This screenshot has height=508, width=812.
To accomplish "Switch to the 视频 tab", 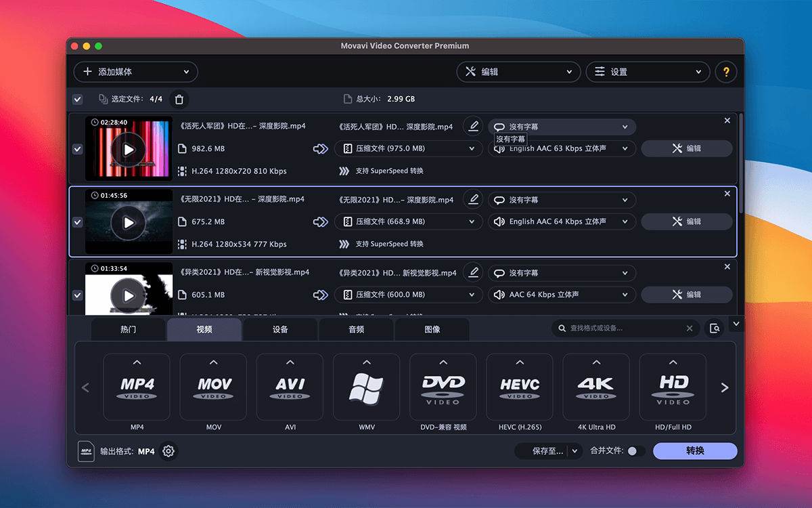I will [204, 329].
